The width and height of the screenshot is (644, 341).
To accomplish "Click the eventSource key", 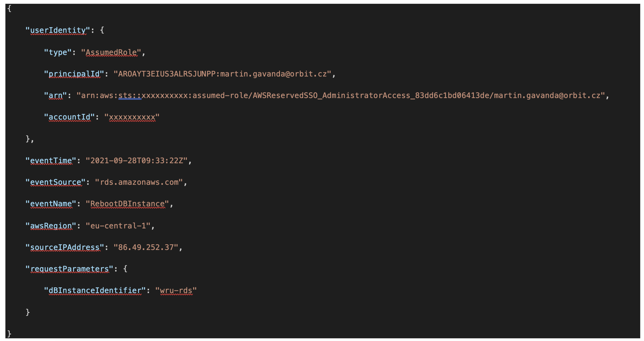I will 55,182.
